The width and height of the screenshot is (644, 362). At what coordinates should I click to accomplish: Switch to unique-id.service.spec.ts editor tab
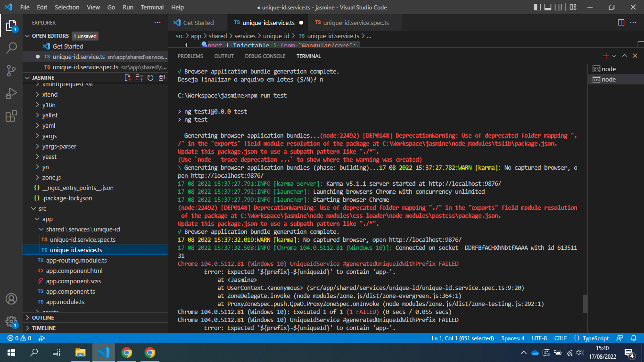click(351, 23)
